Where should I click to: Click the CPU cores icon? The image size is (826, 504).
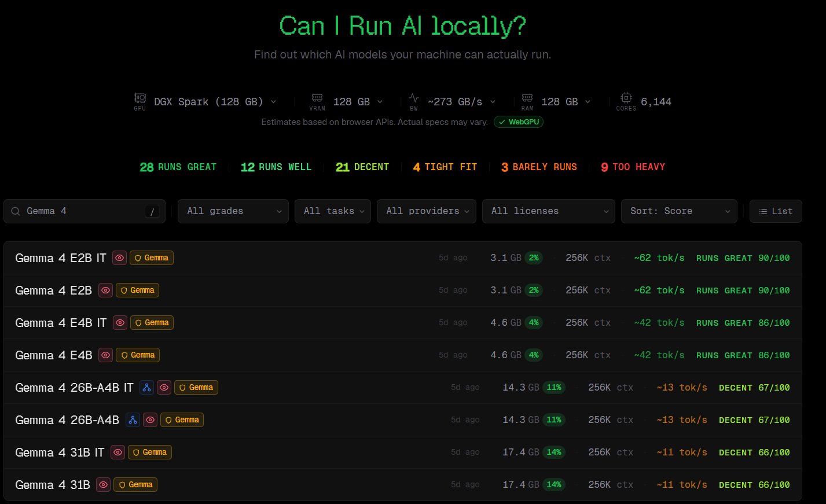click(x=626, y=98)
